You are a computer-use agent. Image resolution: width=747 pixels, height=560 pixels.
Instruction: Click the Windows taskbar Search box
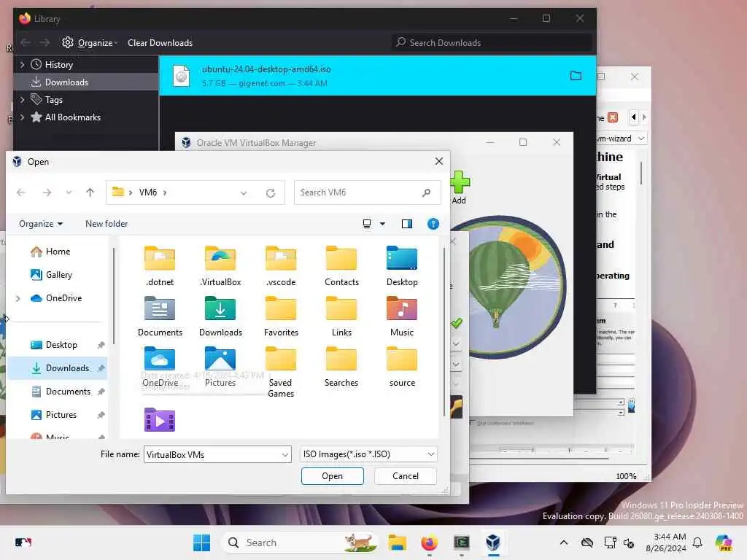(x=298, y=542)
